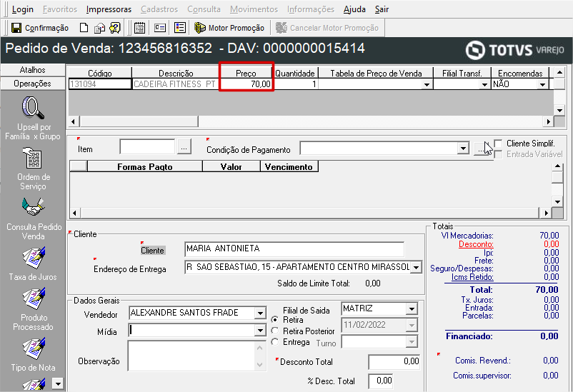Screen dimensions: 573x392
Task: Open Consulta Pedido Venda handshake shortcut
Action: [x=34, y=218]
